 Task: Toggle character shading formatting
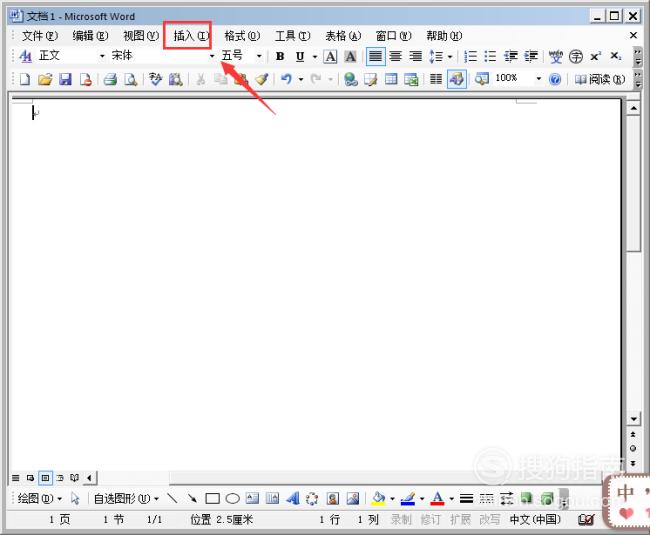click(350, 56)
